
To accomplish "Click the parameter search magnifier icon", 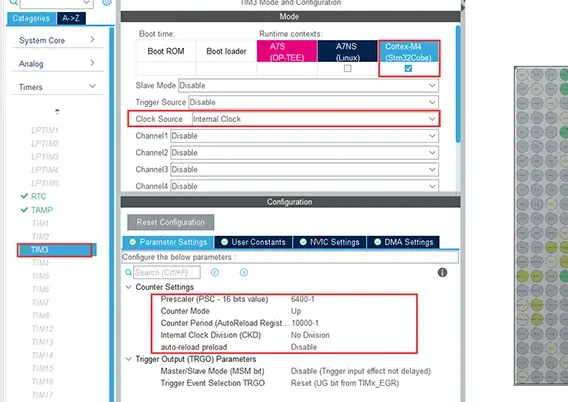I will pyautogui.click(x=128, y=272).
